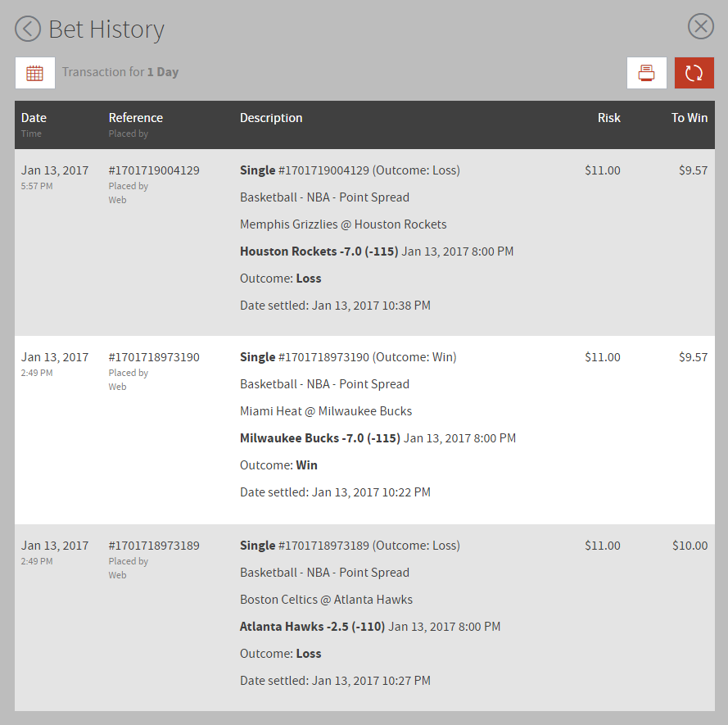
Task: Print the bet history
Action: coord(647,73)
